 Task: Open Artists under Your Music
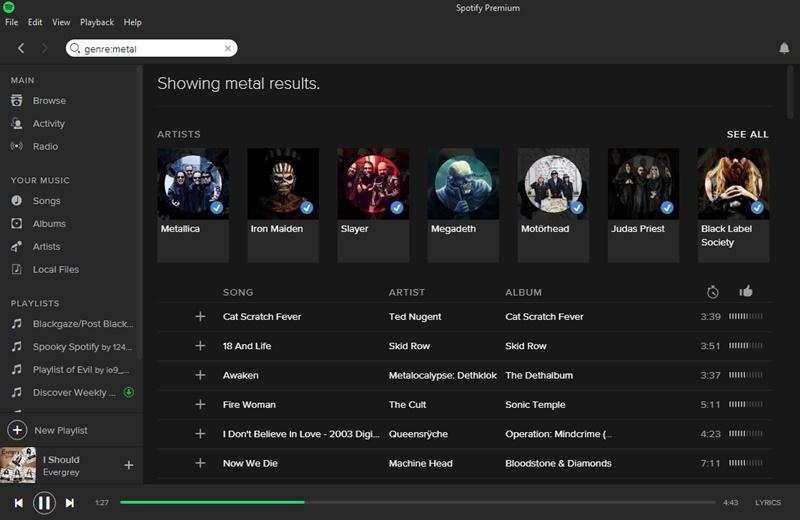tap(46, 246)
